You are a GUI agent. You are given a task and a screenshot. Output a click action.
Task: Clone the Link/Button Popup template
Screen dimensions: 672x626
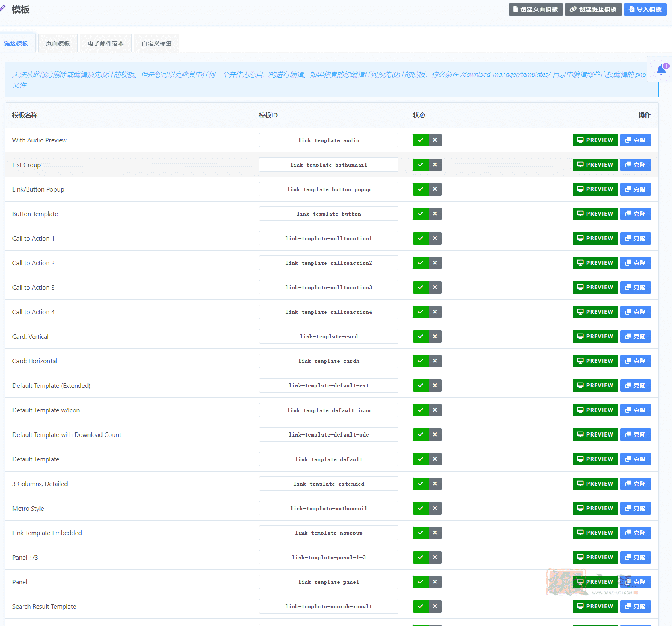tap(635, 189)
